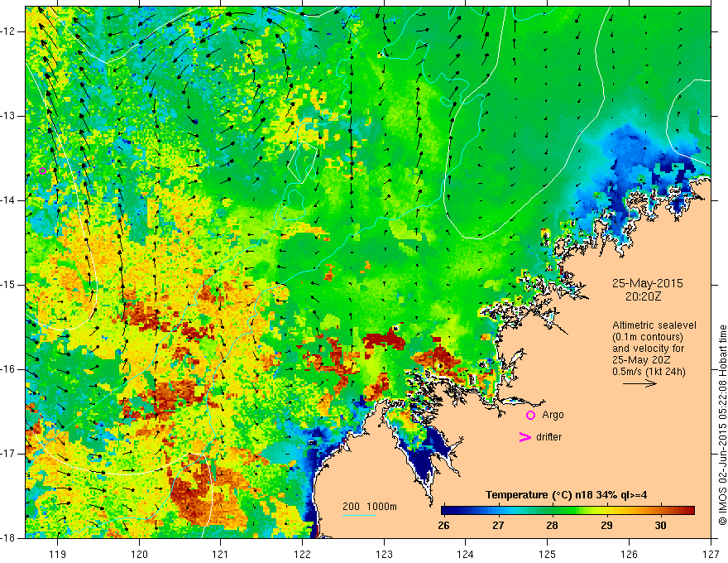
Task: Click the 'Temperature (°C) n18 34% ql>=4' title
Action: [x=567, y=495]
